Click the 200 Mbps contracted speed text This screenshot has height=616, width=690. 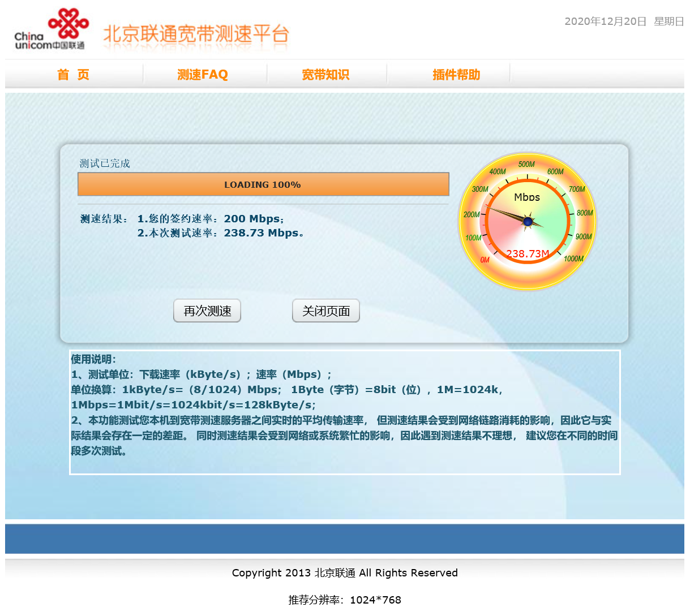254,219
